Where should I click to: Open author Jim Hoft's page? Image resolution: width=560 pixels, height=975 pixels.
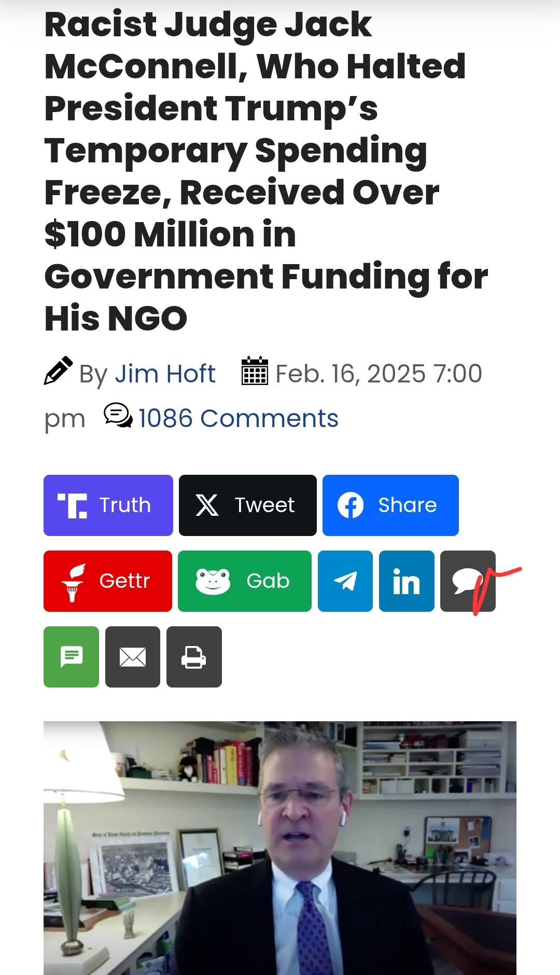click(x=165, y=374)
